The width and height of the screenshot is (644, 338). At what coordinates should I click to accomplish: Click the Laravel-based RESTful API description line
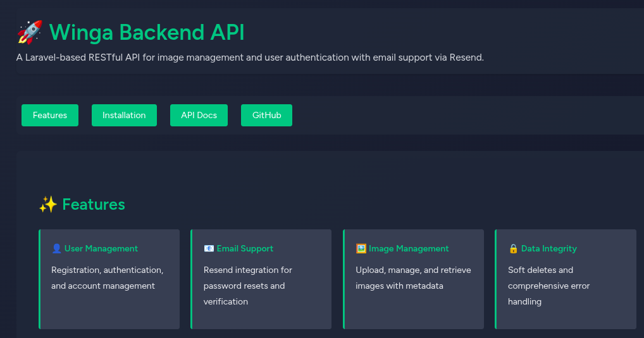(250, 57)
